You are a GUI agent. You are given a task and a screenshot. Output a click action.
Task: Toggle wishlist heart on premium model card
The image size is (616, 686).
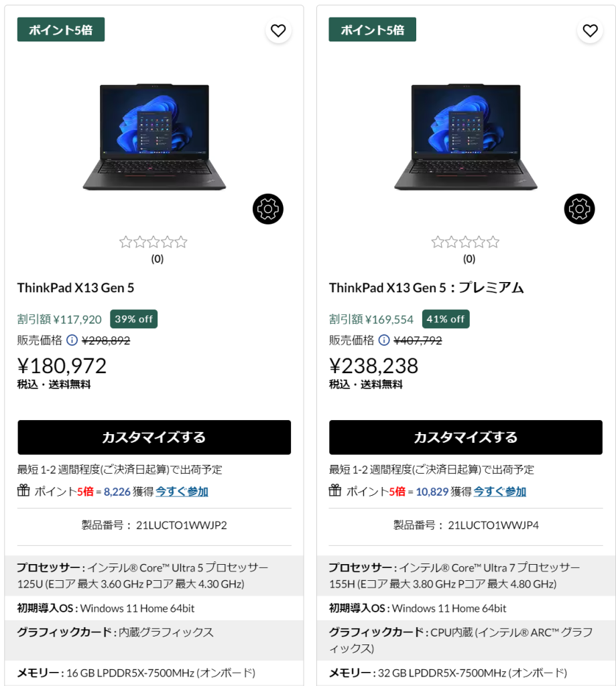(590, 31)
